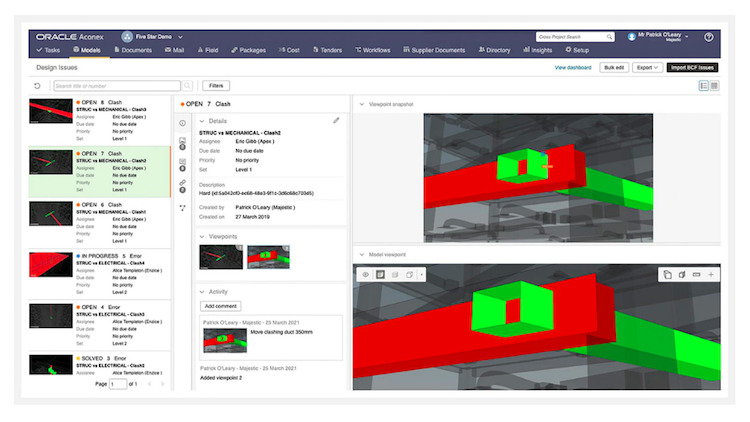Open the Documents menu tab
This screenshot has height=422, width=750.
[130, 50]
